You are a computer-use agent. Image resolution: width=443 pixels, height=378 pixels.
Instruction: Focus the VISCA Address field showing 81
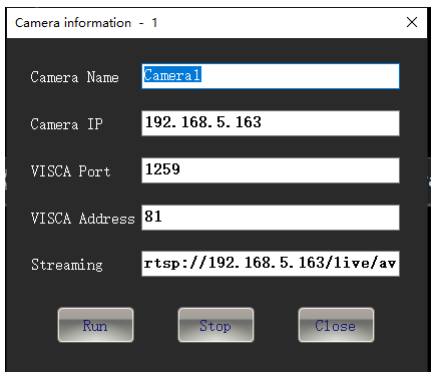[x=270, y=217]
